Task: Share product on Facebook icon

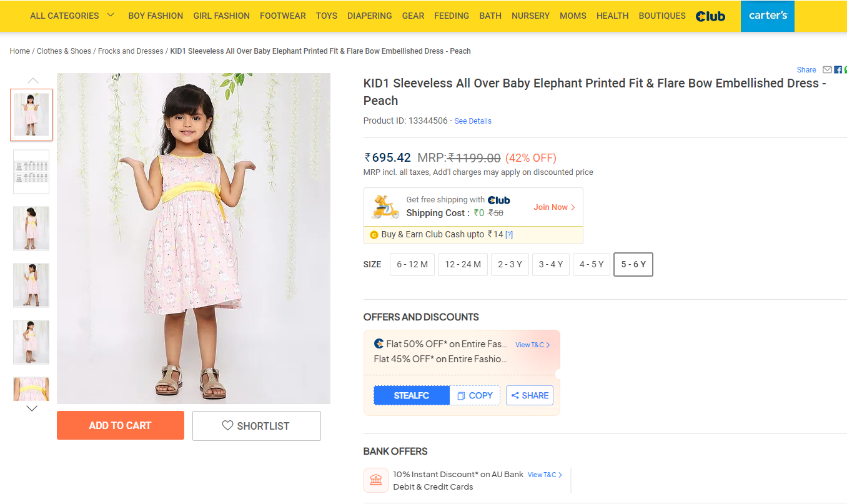Action: tap(838, 70)
